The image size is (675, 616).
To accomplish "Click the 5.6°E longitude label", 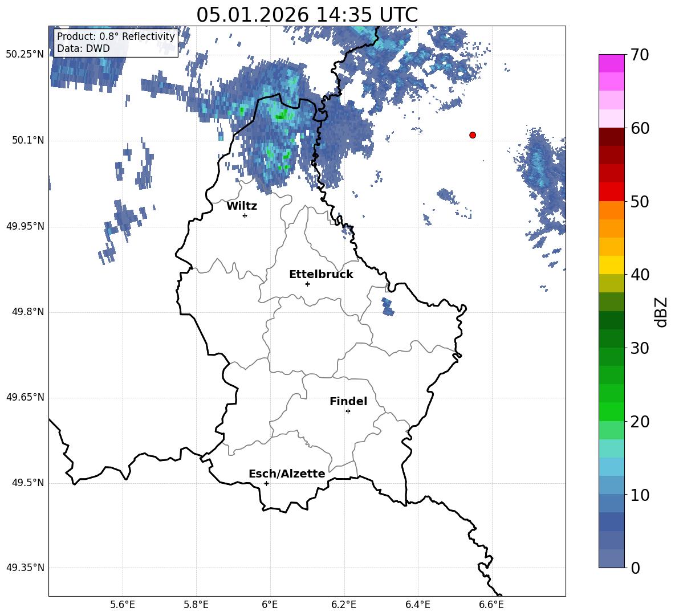I will click(x=123, y=605).
